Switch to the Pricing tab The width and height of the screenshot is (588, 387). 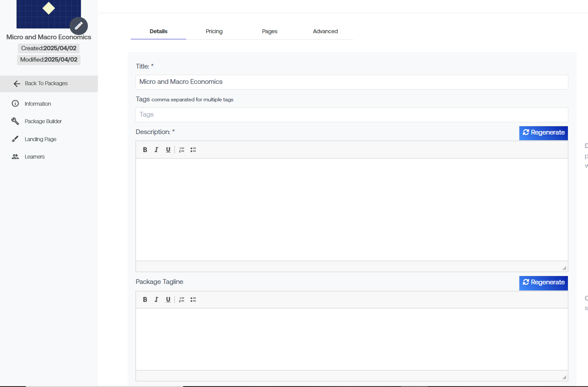[214, 31]
